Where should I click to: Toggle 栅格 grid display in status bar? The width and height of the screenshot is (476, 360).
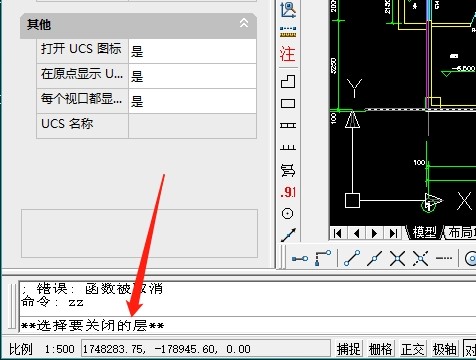click(x=380, y=349)
